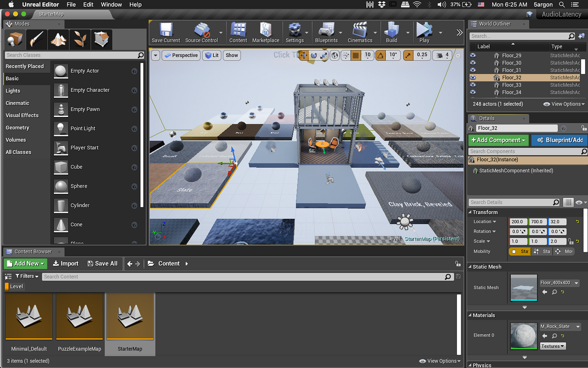Image resolution: width=588 pixels, height=368 pixels.
Task: Toggle grid snapping in viewport
Action: point(356,55)
